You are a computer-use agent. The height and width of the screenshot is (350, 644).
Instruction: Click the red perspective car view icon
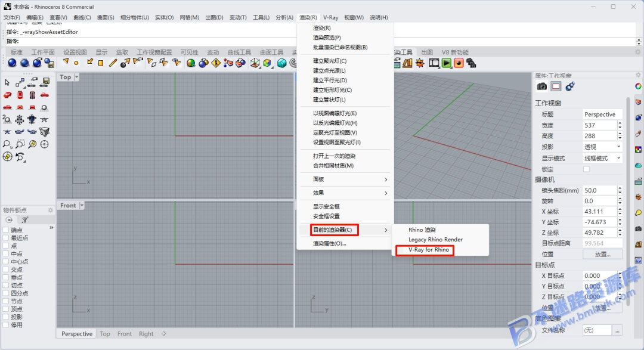point(7,95)
